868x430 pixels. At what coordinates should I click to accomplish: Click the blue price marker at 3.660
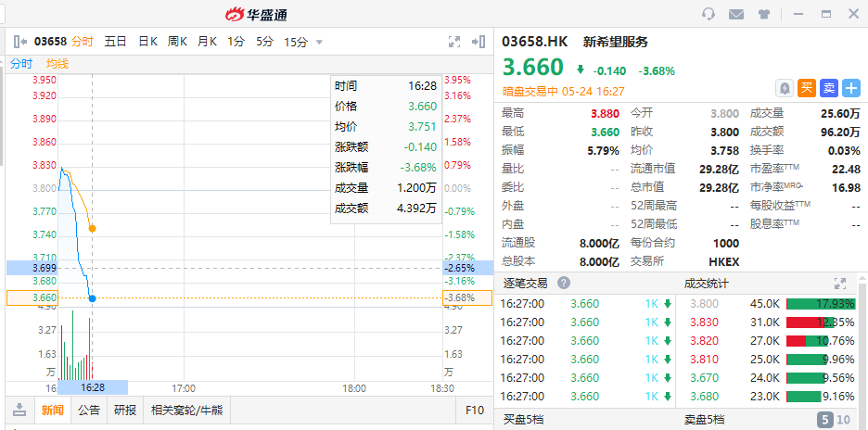(92, 298)
